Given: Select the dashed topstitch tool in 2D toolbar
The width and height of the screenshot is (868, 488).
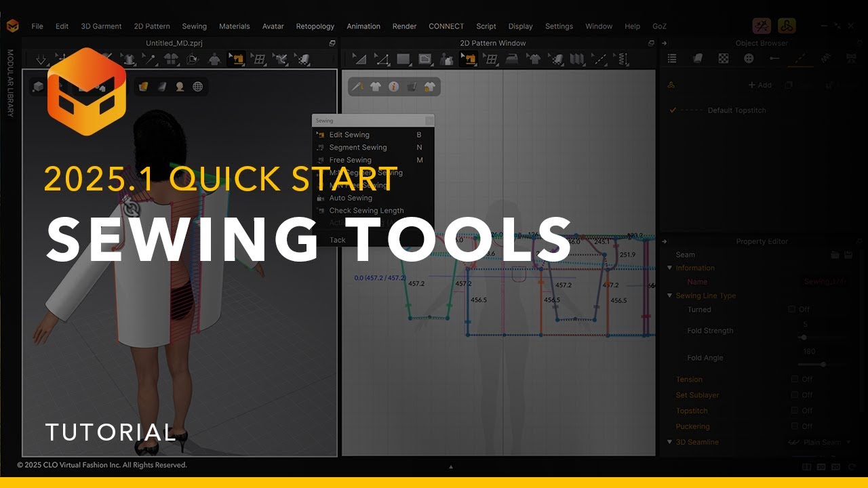Looking at the screenshot, I should pyautogui.click(x=599, y=59).
